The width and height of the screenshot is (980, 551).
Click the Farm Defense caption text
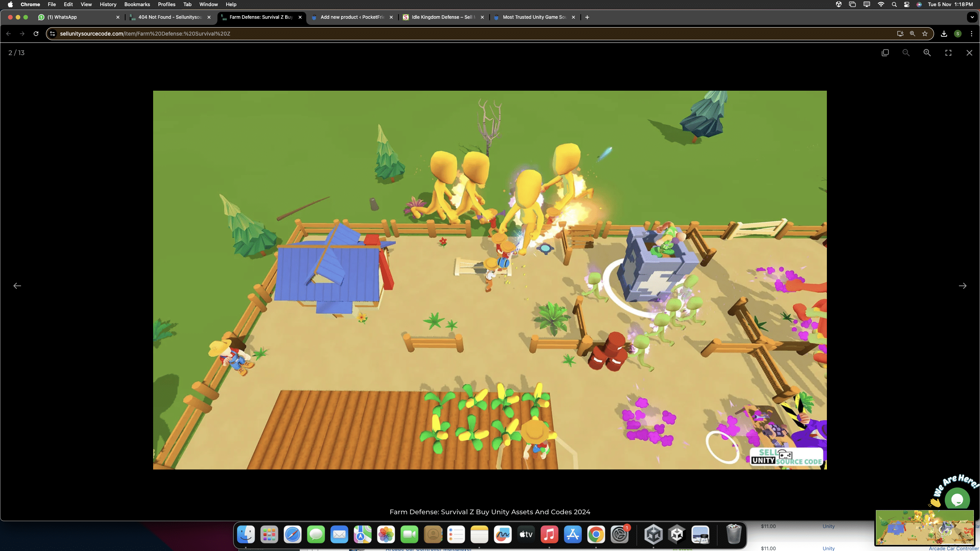[x=490, y=512]
